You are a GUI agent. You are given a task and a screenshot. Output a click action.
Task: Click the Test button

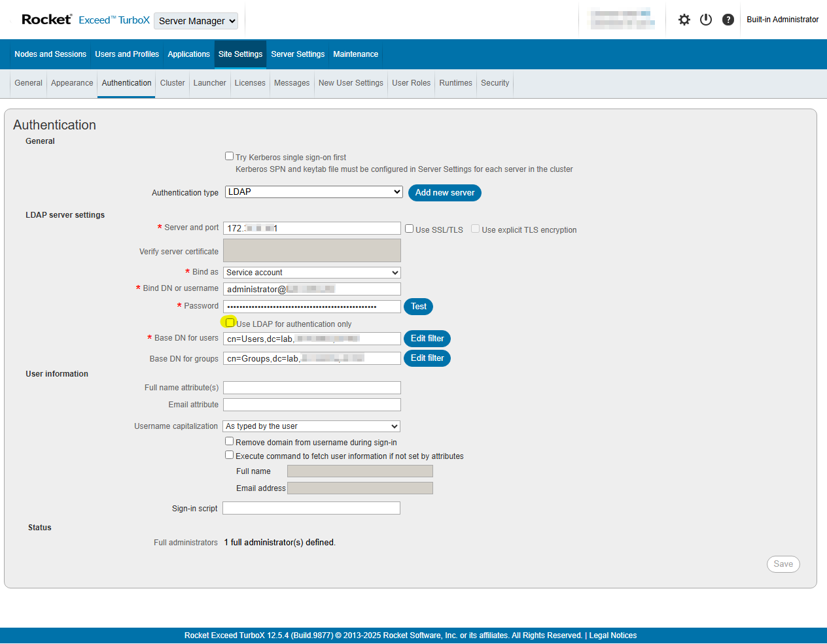click(x=419, y=307)
